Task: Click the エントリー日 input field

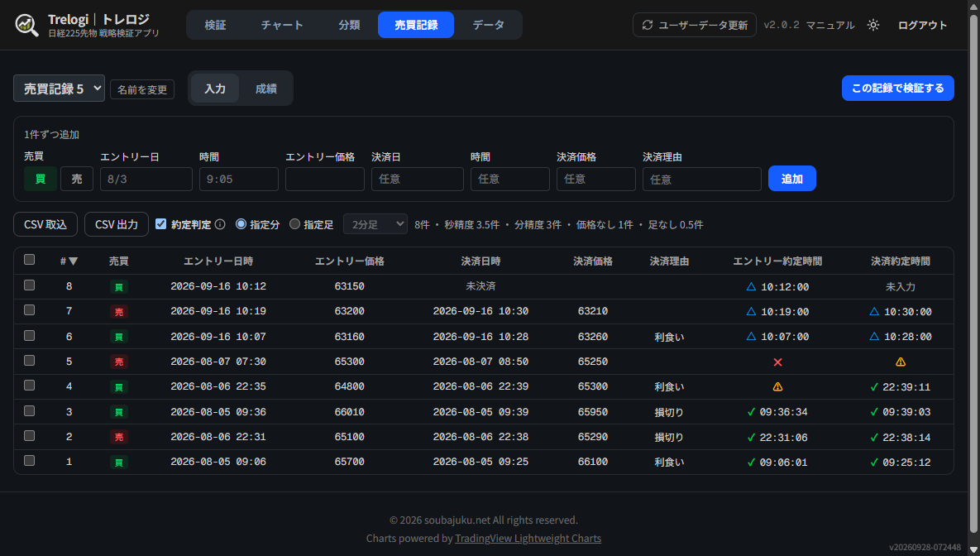Action: [146, 179]
